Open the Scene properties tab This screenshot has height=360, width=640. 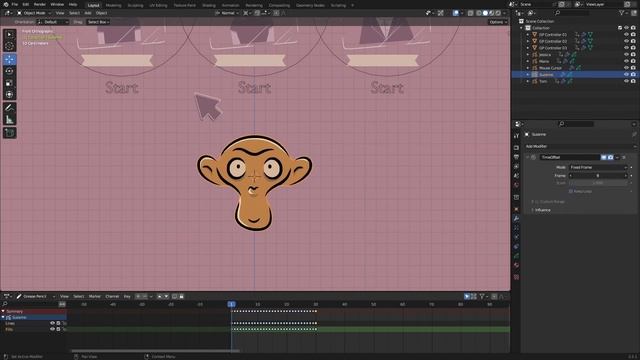point(516,176)
